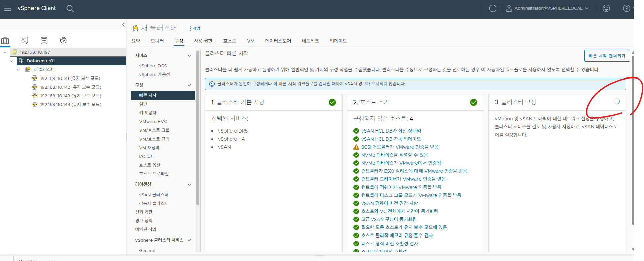Open VMware EVC settings
The width and height of the screenshot is (644, 261).
(x=153, y=122)
